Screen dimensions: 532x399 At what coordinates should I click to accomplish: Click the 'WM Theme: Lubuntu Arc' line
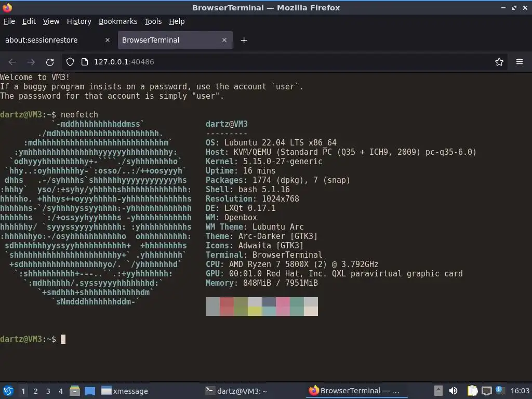[255, 227]
